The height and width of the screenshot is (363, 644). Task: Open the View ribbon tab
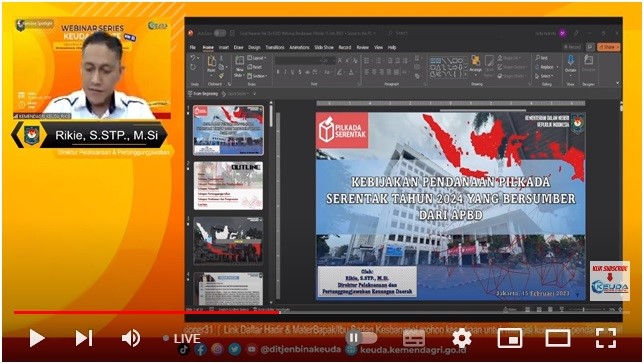[x=378, y=48]
